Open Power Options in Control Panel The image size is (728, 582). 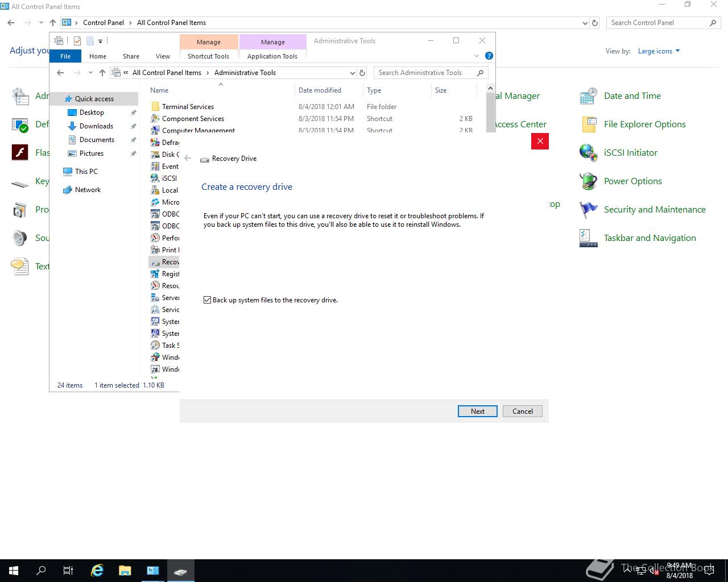[633, 181]
